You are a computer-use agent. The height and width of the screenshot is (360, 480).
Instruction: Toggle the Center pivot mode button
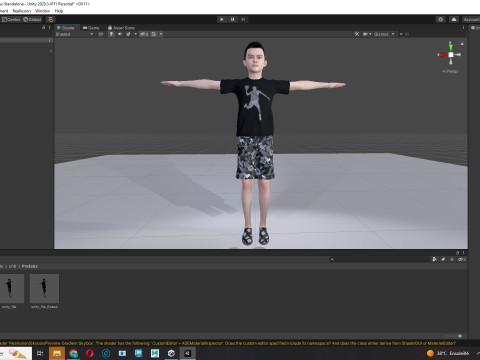click(11, 19)
